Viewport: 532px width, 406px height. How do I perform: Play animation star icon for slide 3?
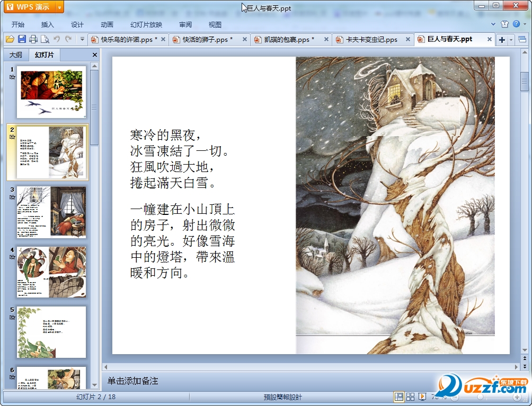(x=12, y=197)
